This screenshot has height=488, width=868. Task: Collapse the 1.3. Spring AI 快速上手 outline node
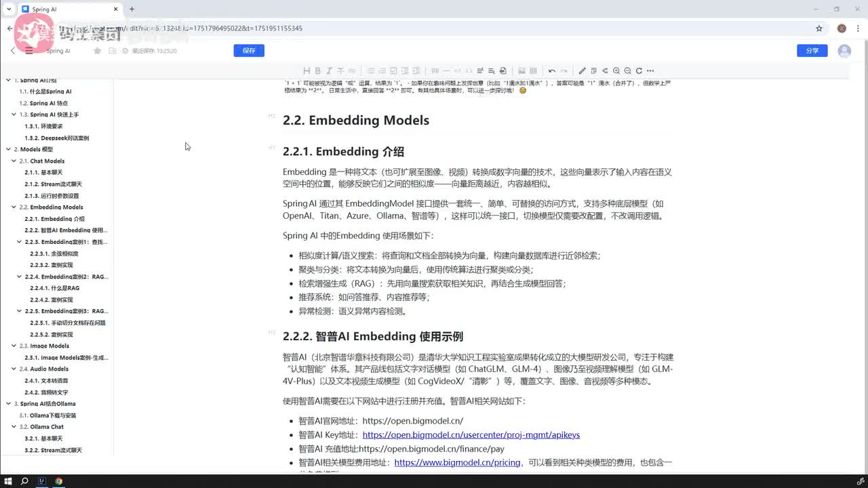point(14,115)
